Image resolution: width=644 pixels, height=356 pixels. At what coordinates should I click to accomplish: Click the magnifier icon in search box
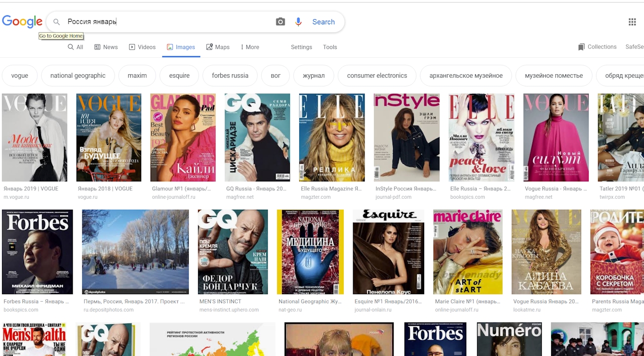(x=57, y=22)
